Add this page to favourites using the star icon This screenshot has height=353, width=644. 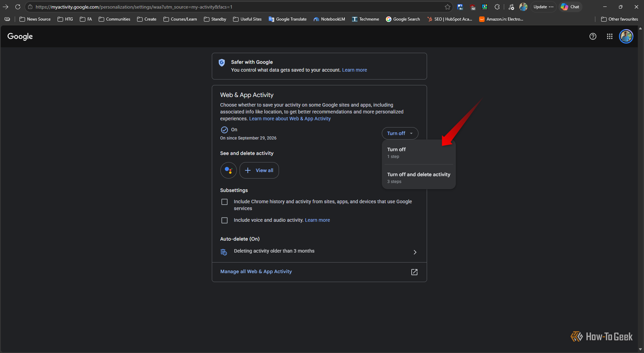coord(448,7)
